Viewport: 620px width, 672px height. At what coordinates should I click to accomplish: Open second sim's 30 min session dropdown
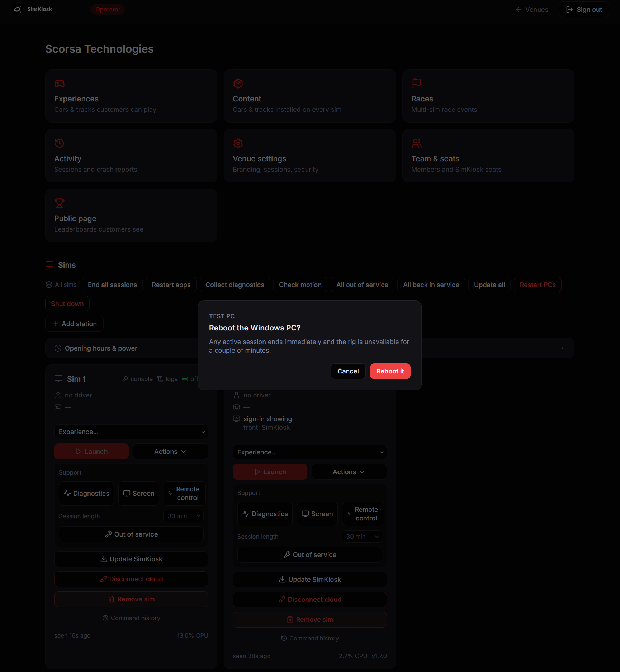362,537
